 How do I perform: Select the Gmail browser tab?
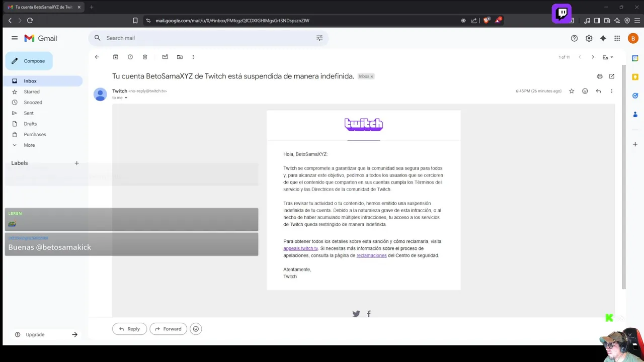pos(44,7)
